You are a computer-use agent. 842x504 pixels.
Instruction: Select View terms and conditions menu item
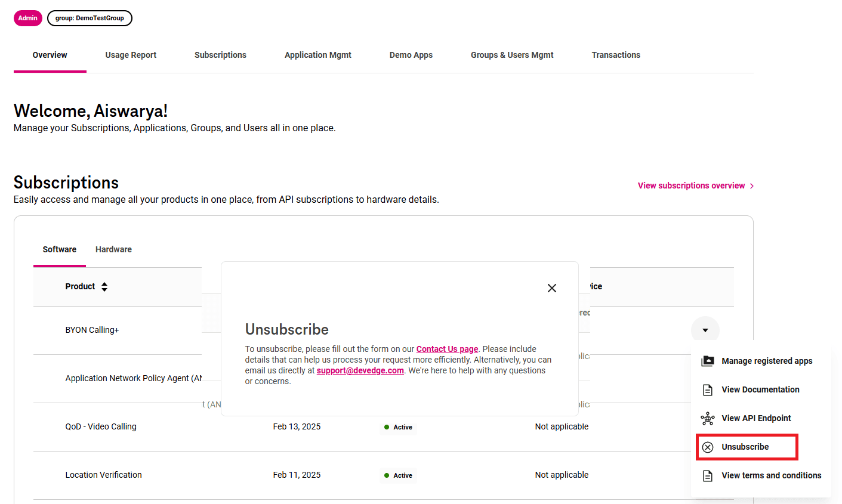pyautogui.click(x=771, y=475)
